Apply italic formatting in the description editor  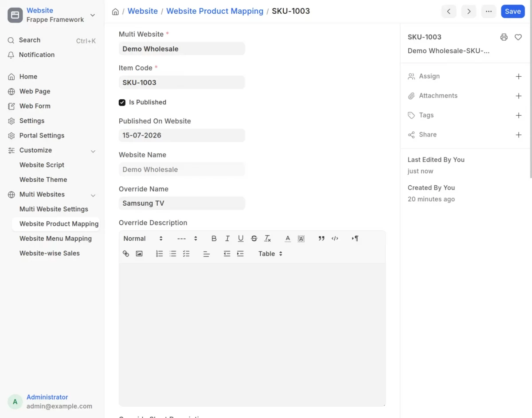227,238
